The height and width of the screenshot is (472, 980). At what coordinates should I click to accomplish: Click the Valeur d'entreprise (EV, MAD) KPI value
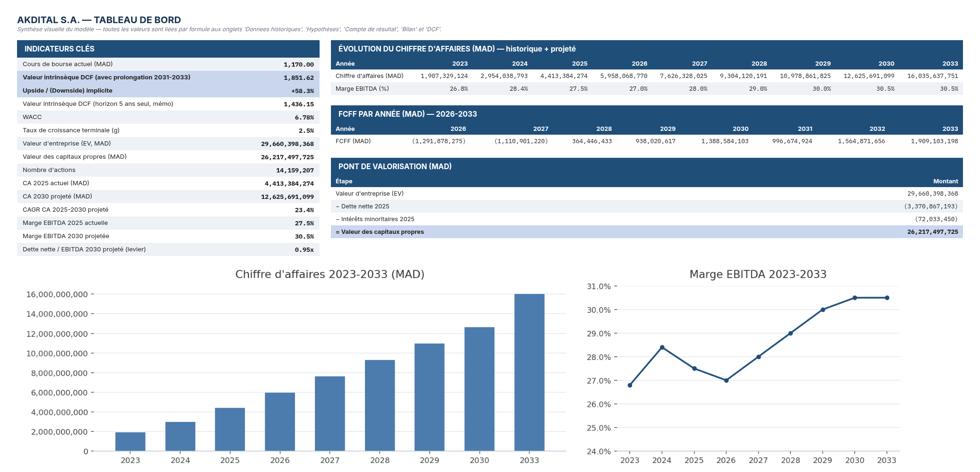click(x=287, y=144)
